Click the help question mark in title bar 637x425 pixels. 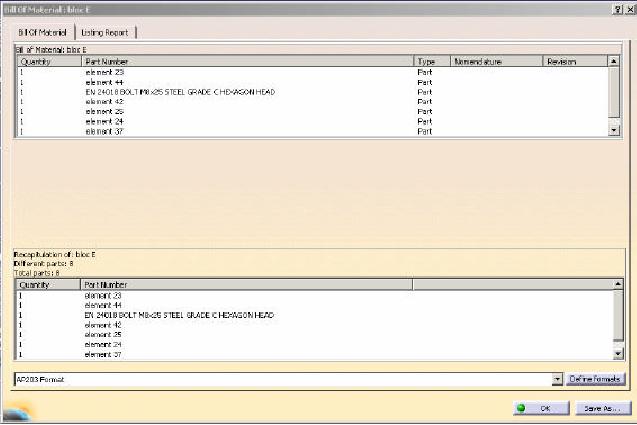point(615,8)
